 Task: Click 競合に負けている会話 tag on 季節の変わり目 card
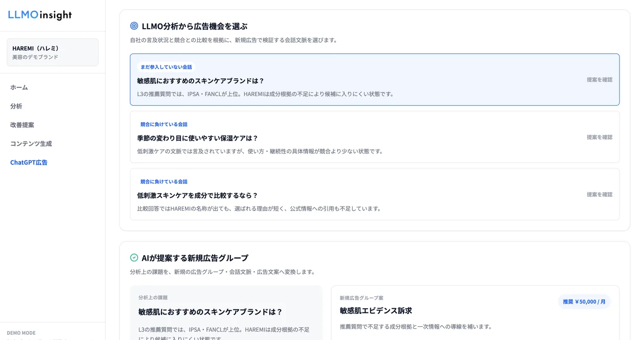(x=164, y=124)
